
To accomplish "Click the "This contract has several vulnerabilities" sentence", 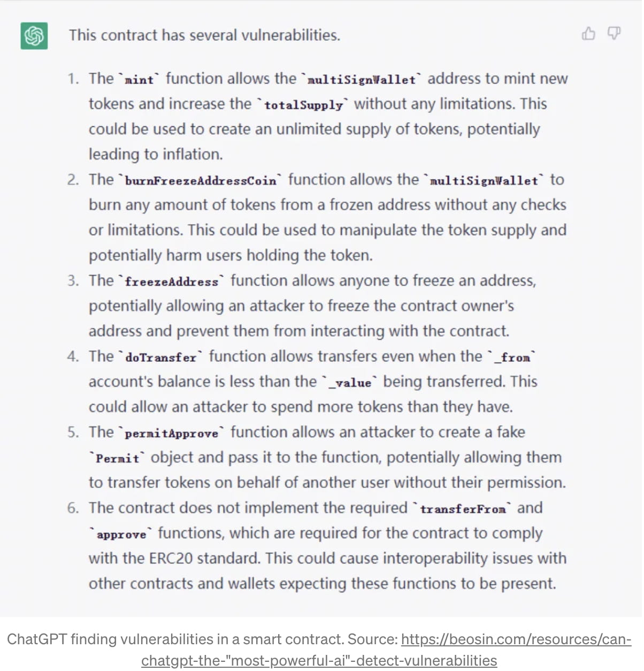I will coord(204,35).
